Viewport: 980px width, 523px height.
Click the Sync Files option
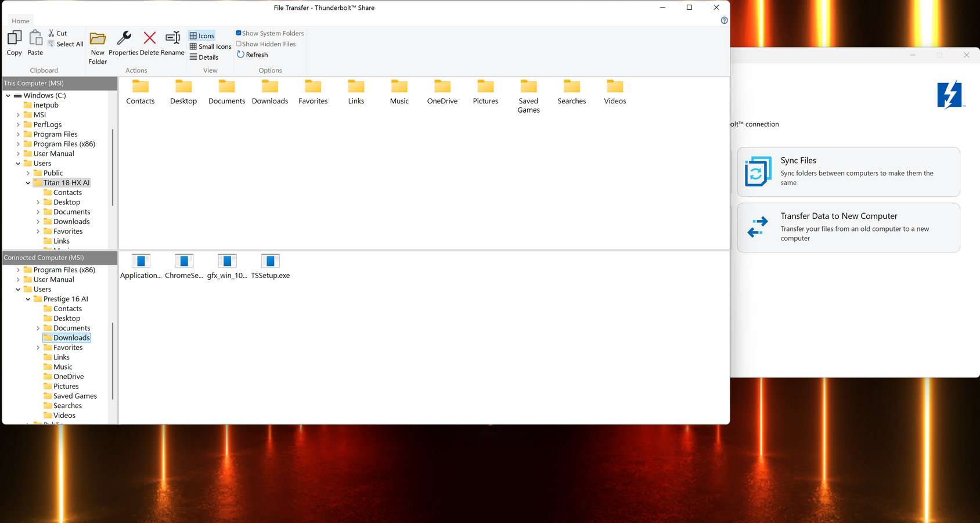848,172
